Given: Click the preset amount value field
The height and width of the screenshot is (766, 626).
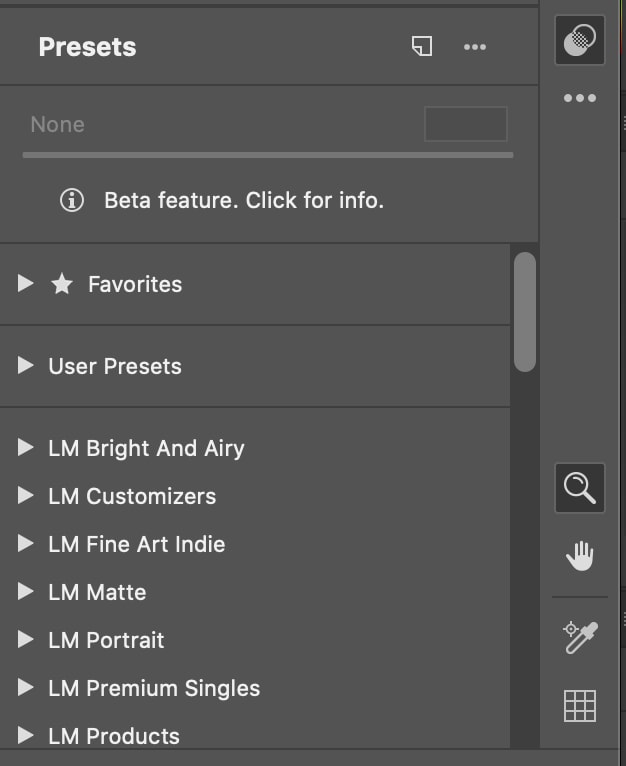Looking at the screenshot, I should [x=465, y=125].
